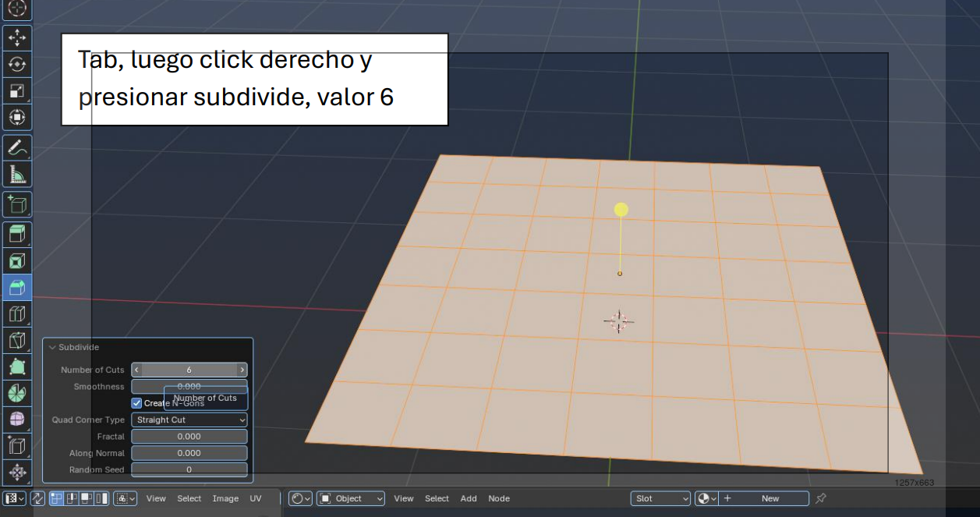Image resolution: width=980 pixels, height=517 pixels.
Task: Open the browse material dropdown
Action: 706,498
